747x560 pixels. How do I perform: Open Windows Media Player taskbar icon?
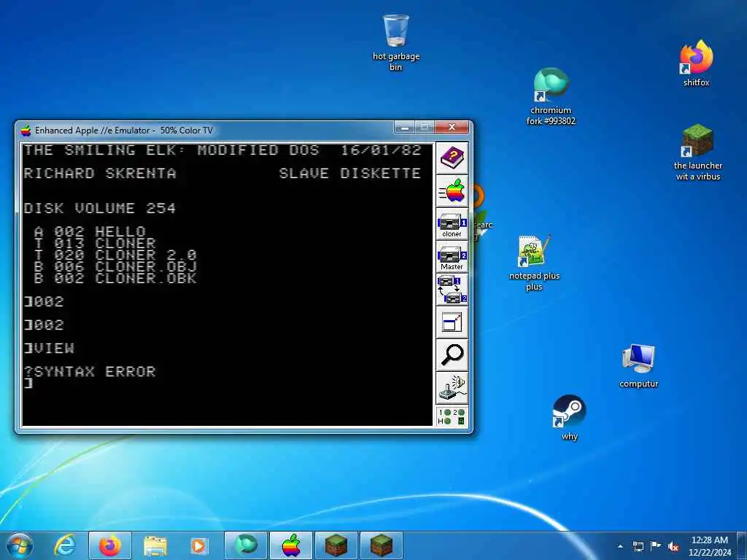198,545
